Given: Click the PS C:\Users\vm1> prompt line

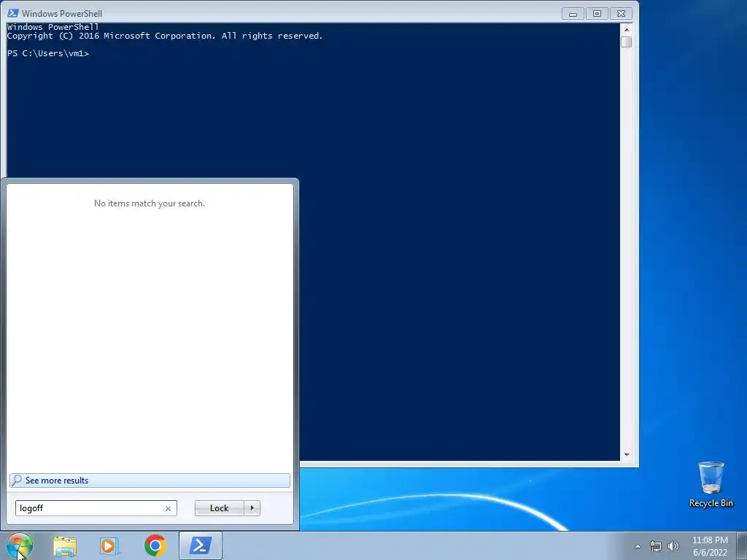Looking at the screenshot, I should click(48, 53).
